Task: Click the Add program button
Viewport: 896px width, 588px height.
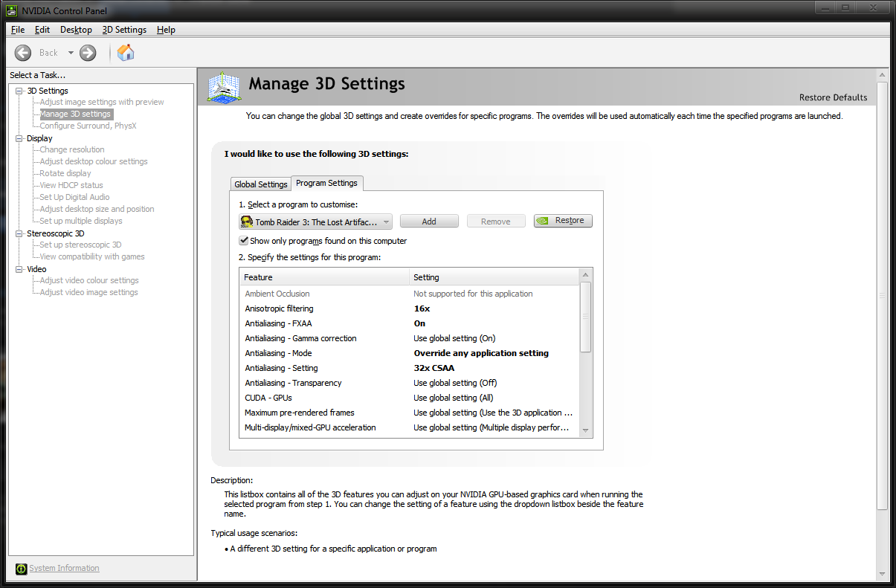Action: pyautogui.click(x=429, y=222)
